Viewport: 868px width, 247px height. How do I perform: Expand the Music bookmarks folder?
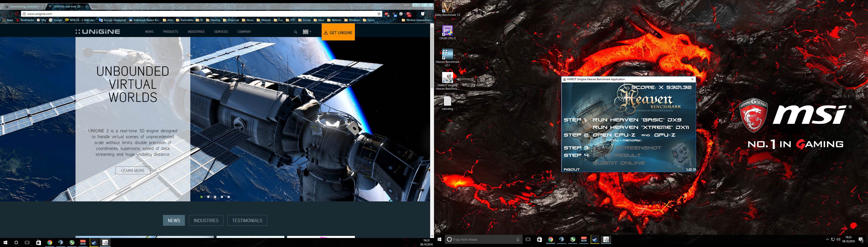click(248, 20)
